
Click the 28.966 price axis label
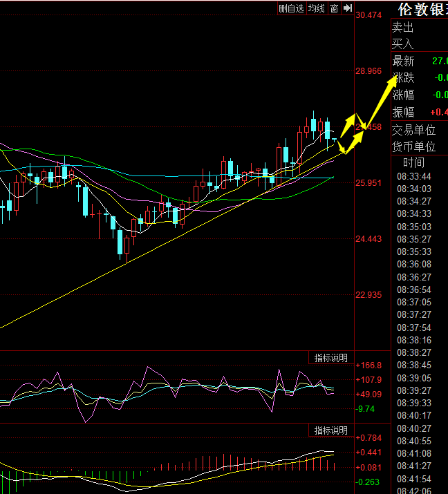tap(368, 71)
